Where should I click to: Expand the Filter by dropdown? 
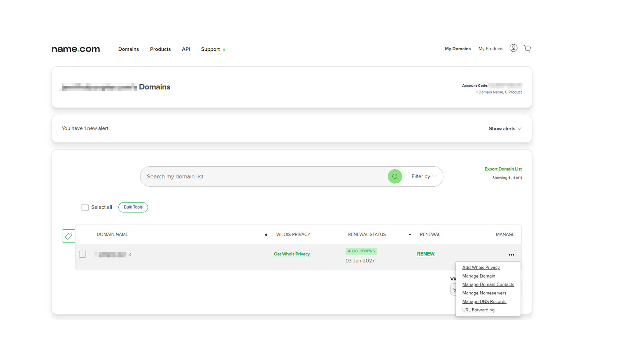coord(424,176)
